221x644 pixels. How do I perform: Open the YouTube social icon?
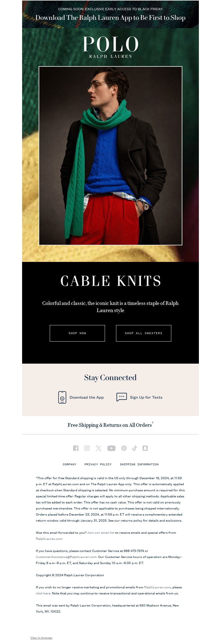point(111,448)
